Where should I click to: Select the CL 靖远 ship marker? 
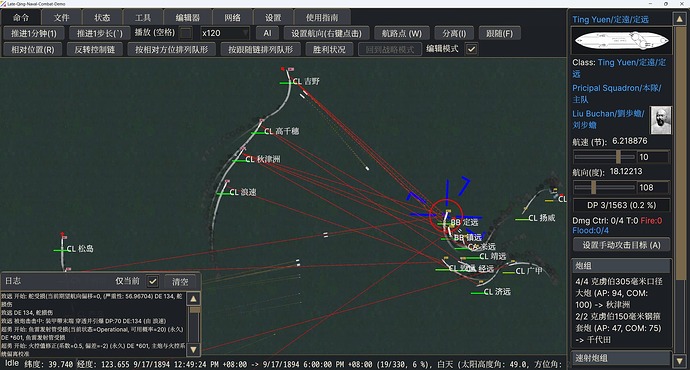tap(492, 256)
